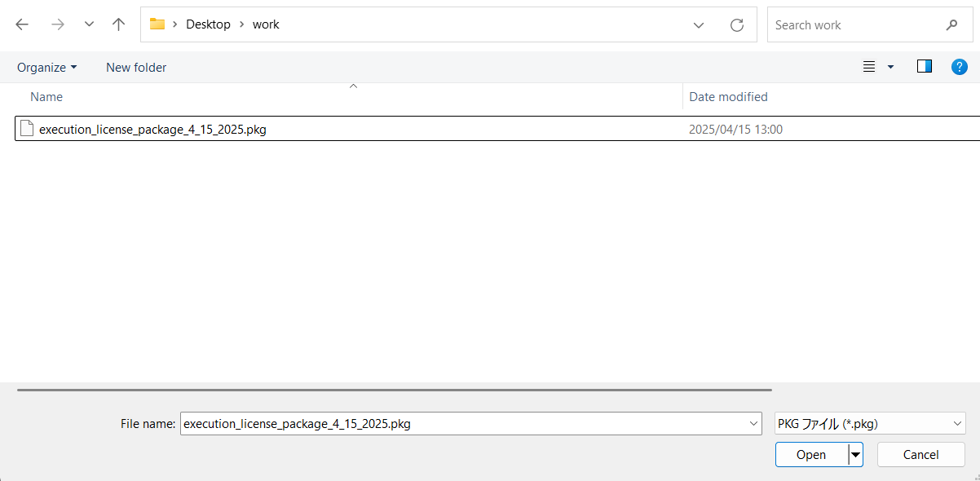
Task: Expand the address bar dropdown chevron
Action: (698, 24)
